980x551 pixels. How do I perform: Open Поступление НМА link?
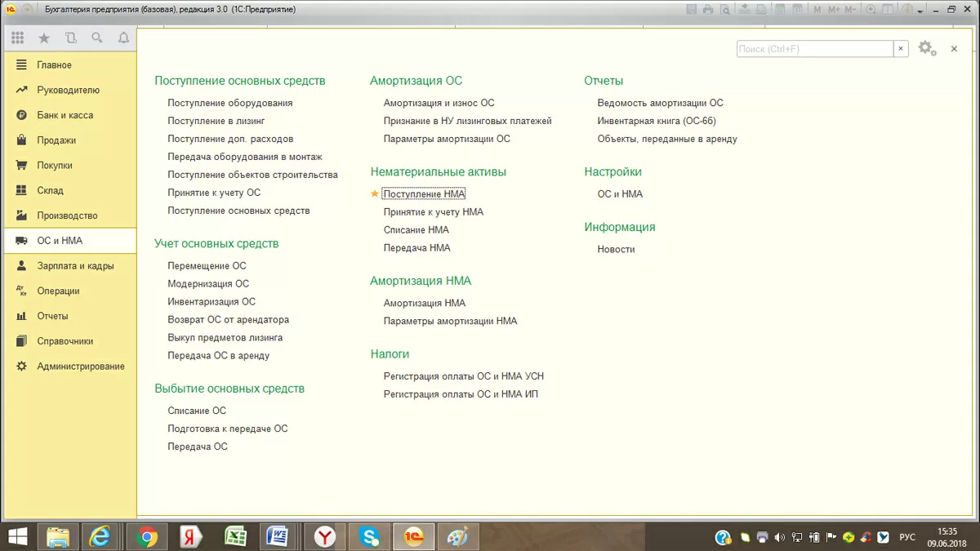[424, 193]
